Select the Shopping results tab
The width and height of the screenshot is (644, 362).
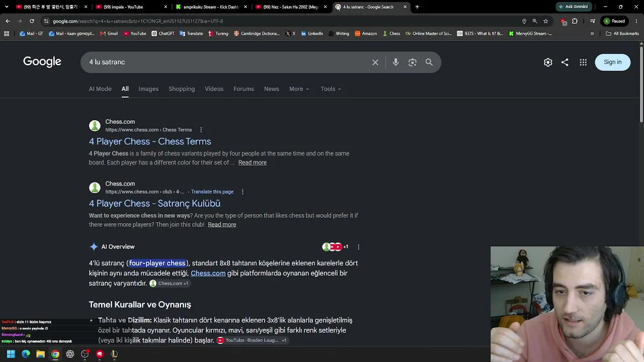[182, 89]
